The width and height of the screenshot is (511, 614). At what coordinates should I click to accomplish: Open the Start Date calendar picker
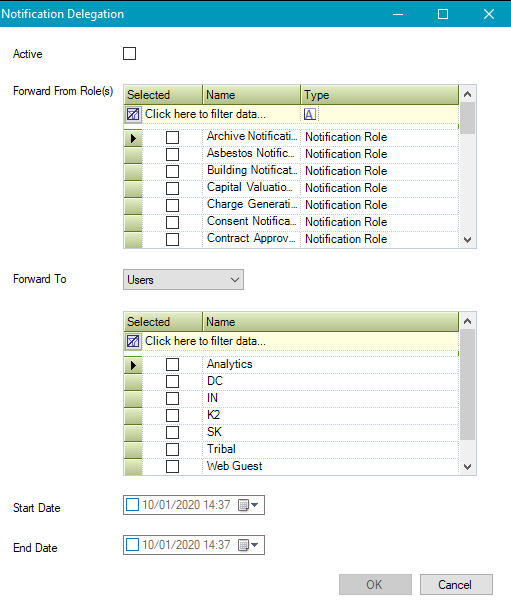248,505
